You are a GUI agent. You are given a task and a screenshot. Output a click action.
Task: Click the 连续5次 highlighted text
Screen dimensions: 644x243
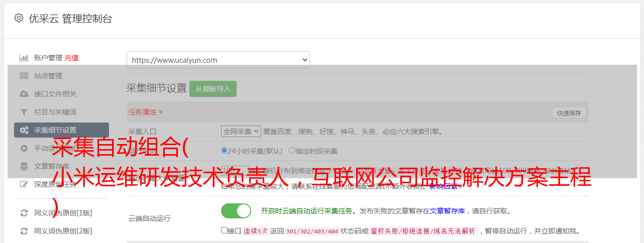click(256, 231)
